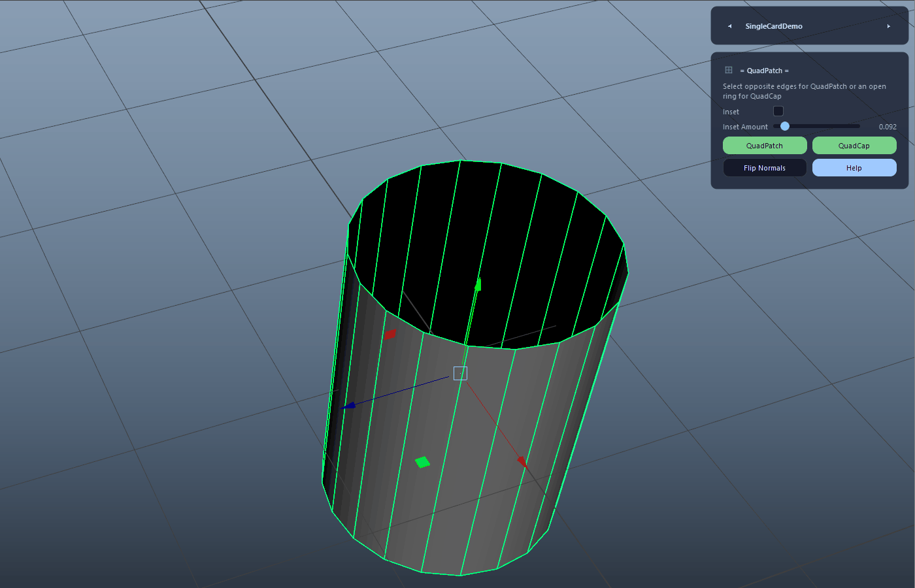Click the Inset Amount label

[x=745, y=127]
